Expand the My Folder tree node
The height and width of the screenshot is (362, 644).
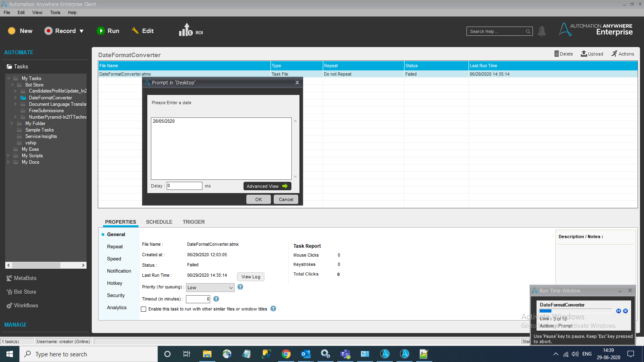[x=12, y=123]
